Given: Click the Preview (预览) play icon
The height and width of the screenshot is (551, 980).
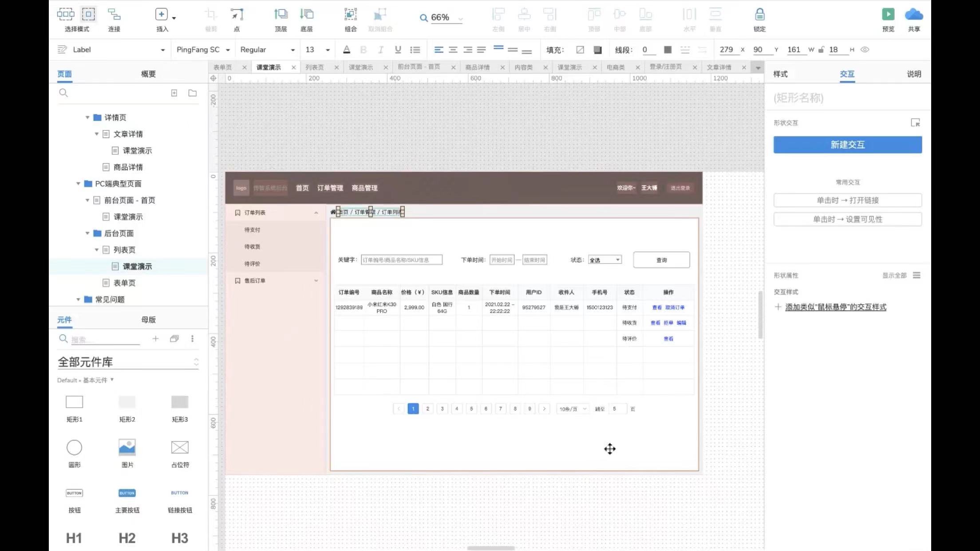Looking at the screenshot, I should pos(888,15).
